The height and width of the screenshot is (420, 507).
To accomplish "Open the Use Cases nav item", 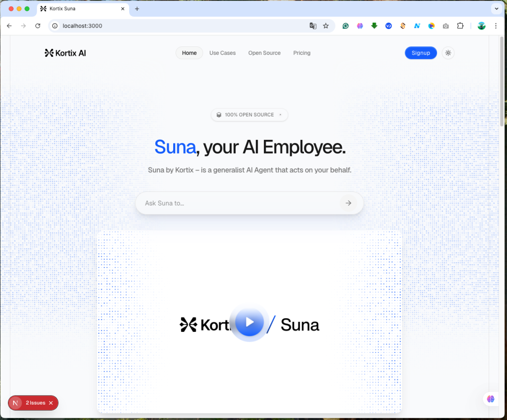I will (223, 53).
